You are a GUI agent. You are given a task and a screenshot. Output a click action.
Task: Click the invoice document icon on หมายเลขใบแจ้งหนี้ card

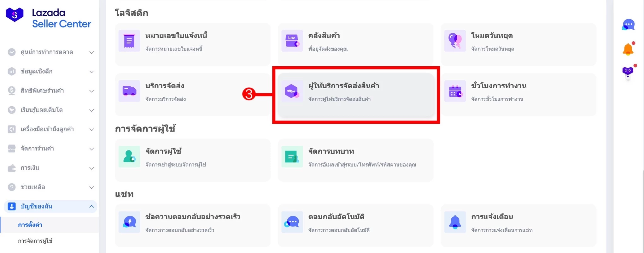tap(129, 41)
